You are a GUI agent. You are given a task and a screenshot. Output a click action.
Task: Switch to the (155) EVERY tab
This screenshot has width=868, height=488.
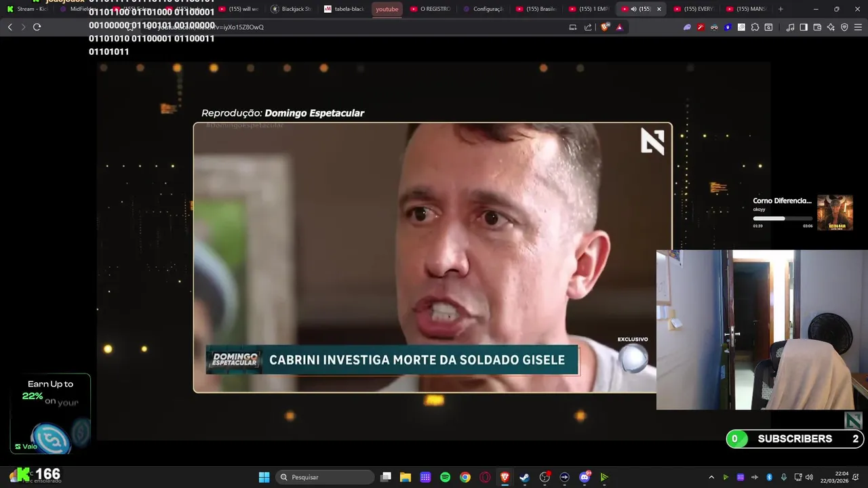[694, 9]
